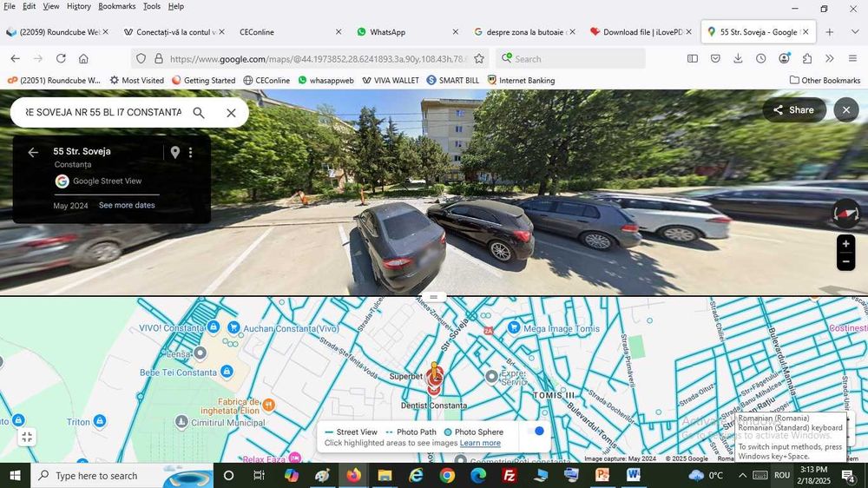Open the Firefox downloads panel

738,59
